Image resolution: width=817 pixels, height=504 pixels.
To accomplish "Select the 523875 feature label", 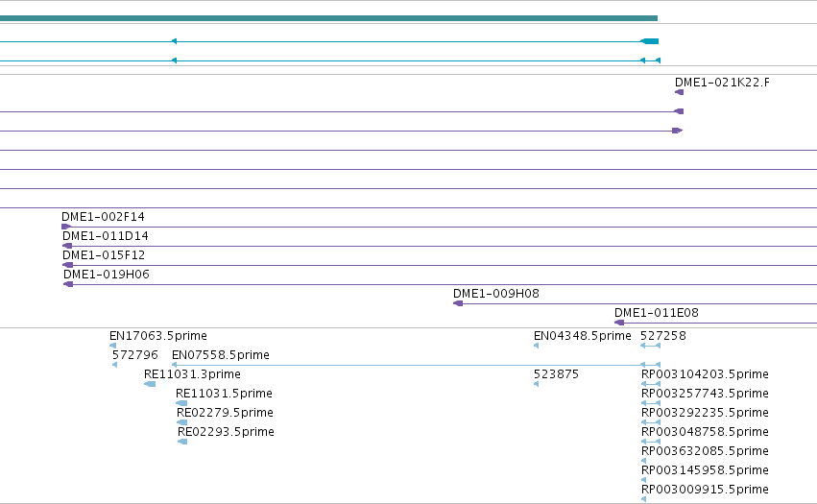I will pyautogui.click(x=556, y=374).
